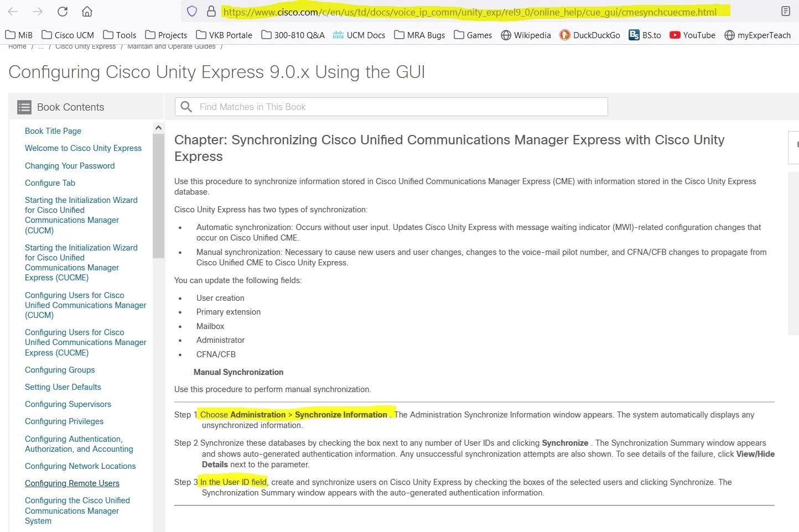799x532 pixels.
Task: Reload the page with the refresh icon
Action: click(x=63, y=12)
